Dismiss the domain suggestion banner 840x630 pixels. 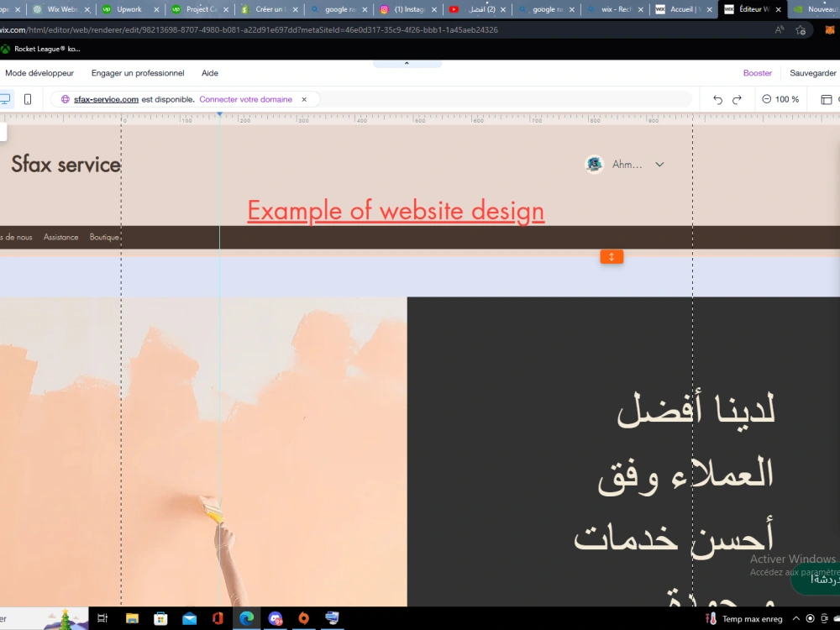tap(304, 99)
